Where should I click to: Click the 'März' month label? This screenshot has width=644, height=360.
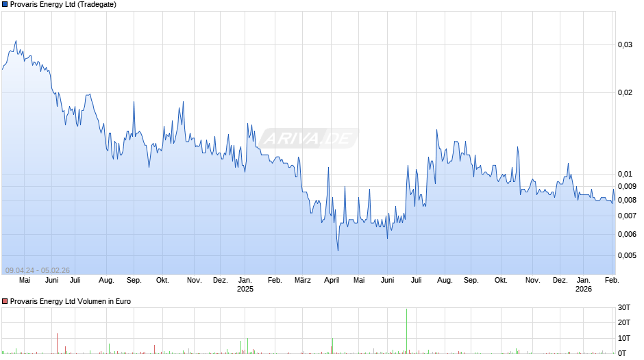pyautogui.click(x=303, y=281)
